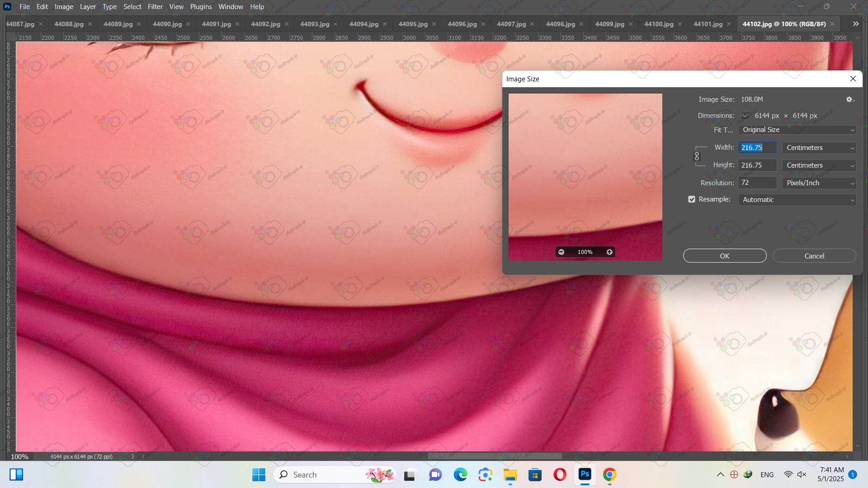This screenshot has width=868, height=488.
Task: Click the horizontal scrollbar thumb
Action: pos(495,456)
